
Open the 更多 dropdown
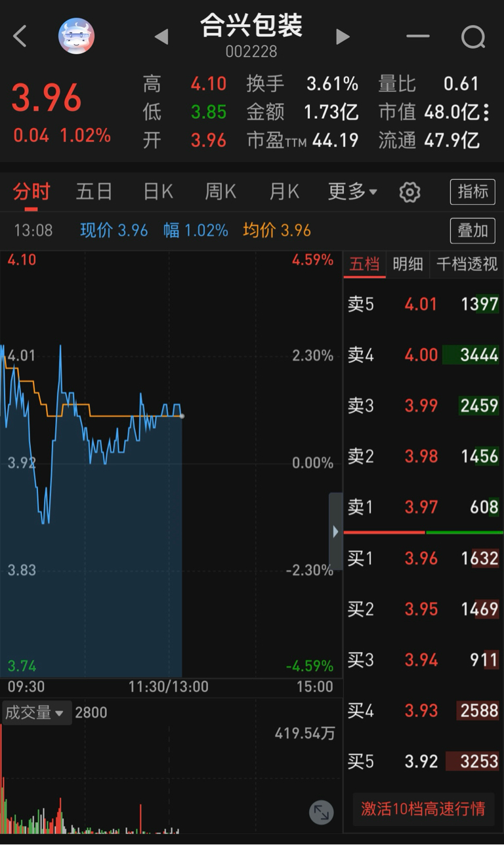point(353,192)
